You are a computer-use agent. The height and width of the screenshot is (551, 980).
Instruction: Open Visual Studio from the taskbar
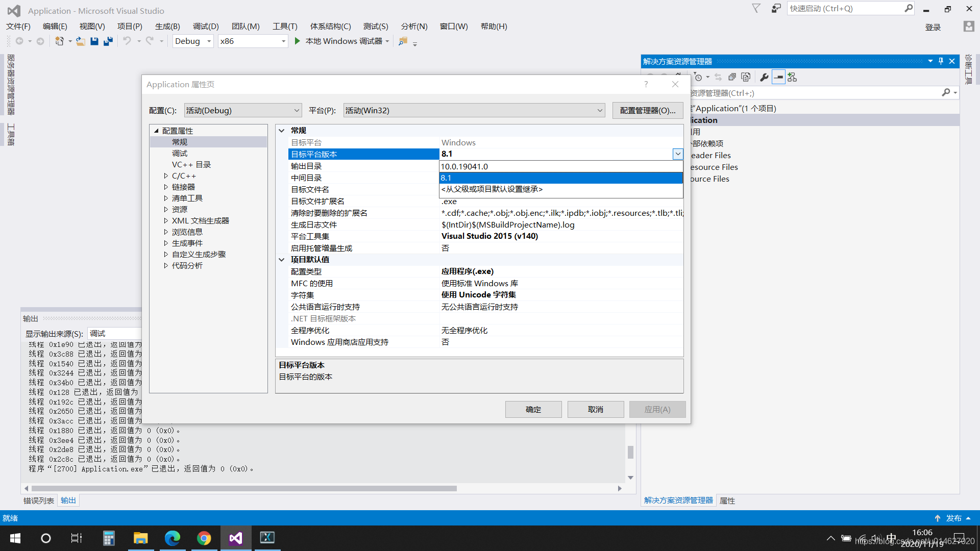pyautogui.click(x=236, y=538)
